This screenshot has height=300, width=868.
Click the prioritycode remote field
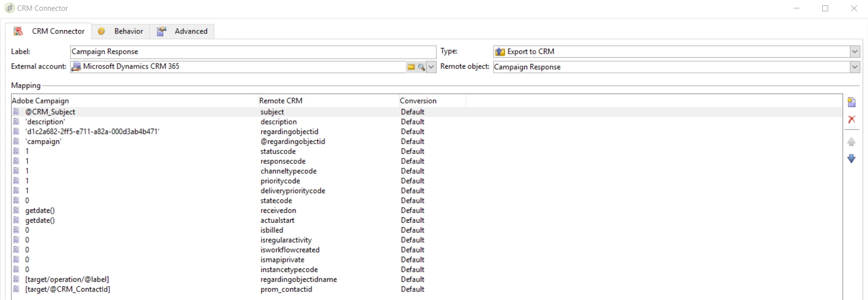[280, 181]
